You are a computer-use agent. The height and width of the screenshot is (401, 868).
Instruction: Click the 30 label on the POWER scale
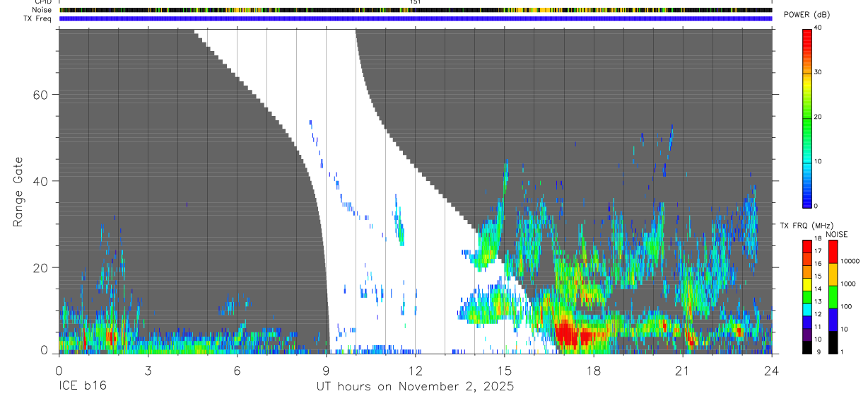coord(819,72)
